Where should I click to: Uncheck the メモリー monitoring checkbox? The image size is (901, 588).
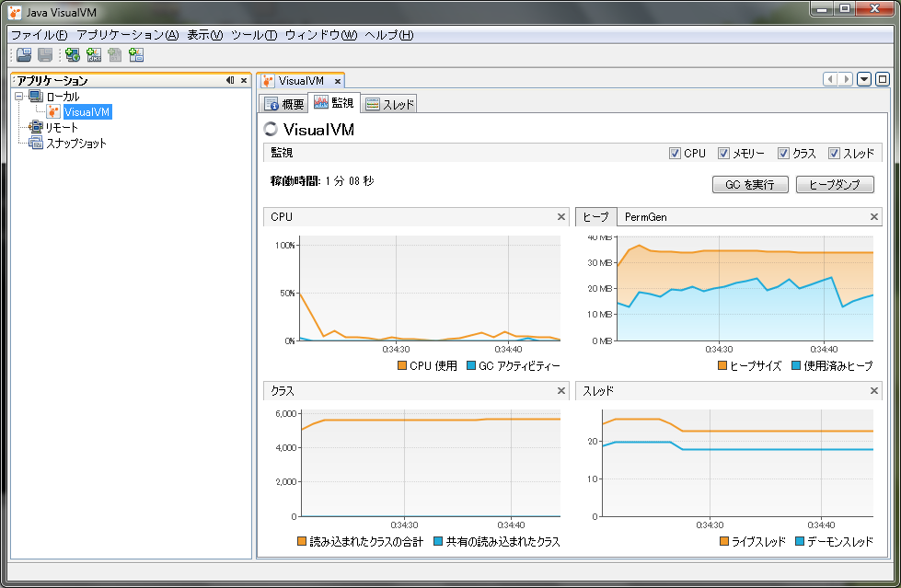point(723,154)
